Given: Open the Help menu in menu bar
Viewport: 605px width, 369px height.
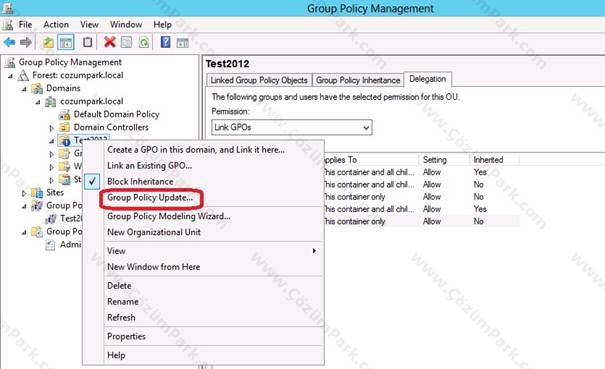Looking at the screenshot, I should (162, 24).
